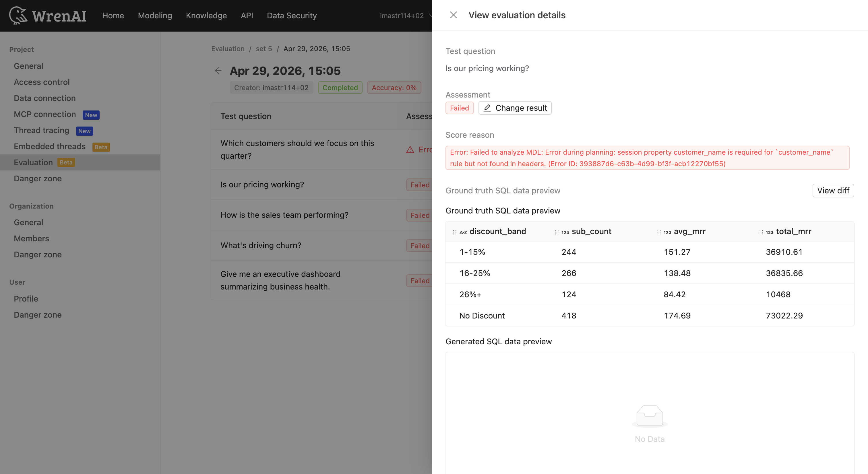
Task: Open the Knowledge nav item
Action: (x=206, y=15)
